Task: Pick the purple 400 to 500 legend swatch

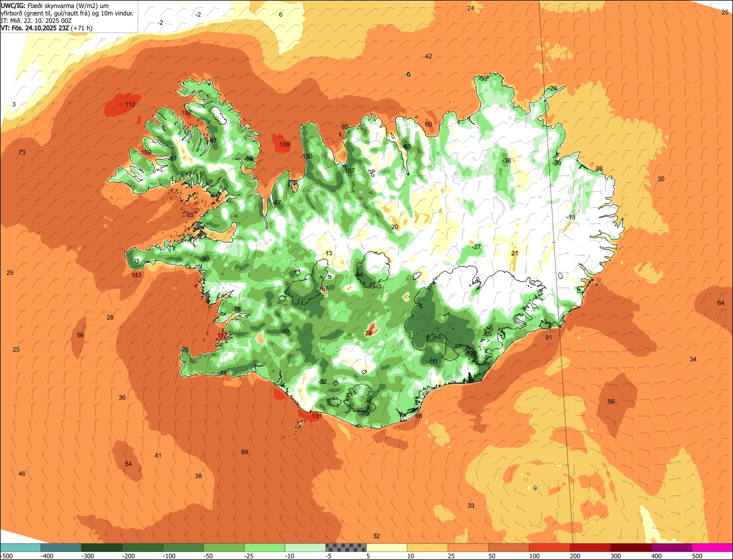Action: [x=672, y=547]
